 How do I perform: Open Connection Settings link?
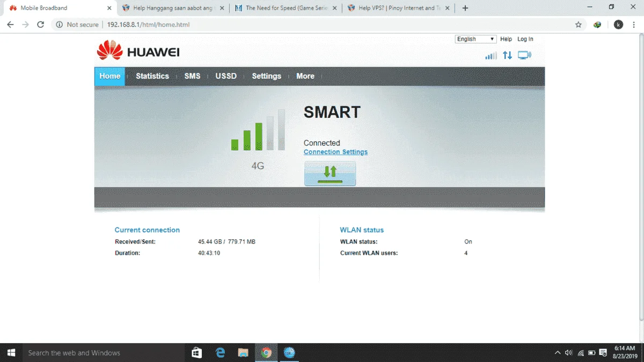pyautogui.click(x=335, y=152)
